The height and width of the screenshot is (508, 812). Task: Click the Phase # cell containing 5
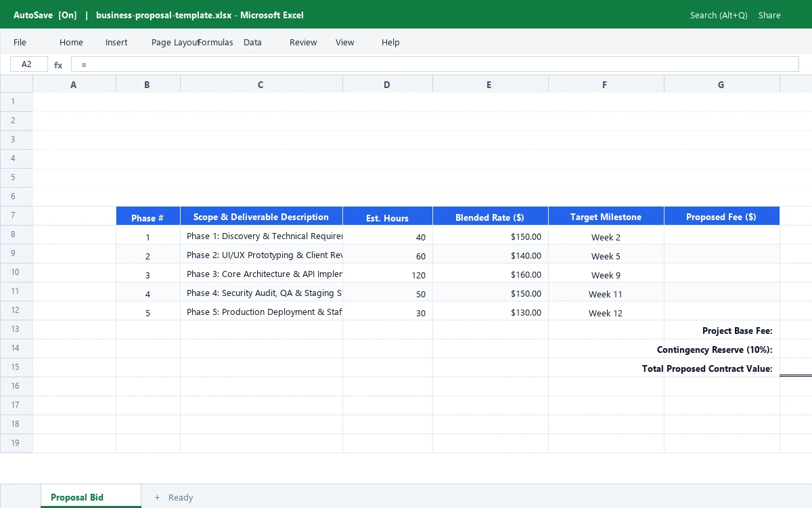[x=148, y=311]
